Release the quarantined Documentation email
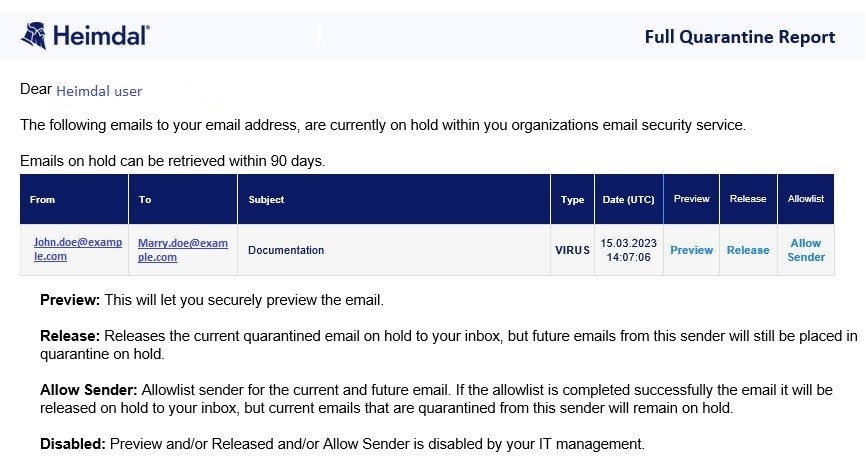 point(748,250)
